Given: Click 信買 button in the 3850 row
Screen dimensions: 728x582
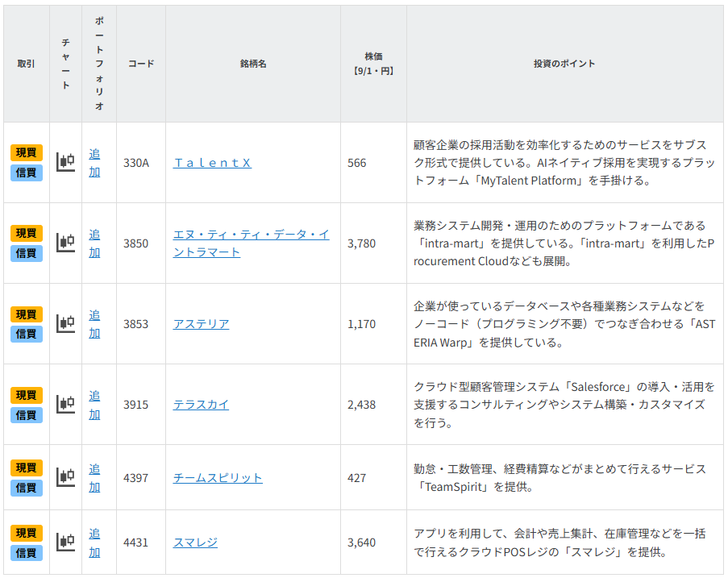Looking at the screenshot, I should (x=27, y=253).
